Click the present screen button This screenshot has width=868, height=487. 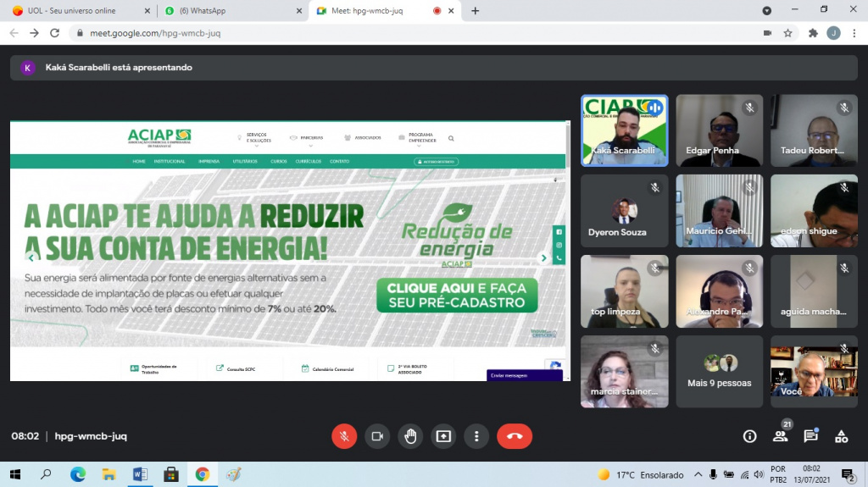tap(443, 436)
